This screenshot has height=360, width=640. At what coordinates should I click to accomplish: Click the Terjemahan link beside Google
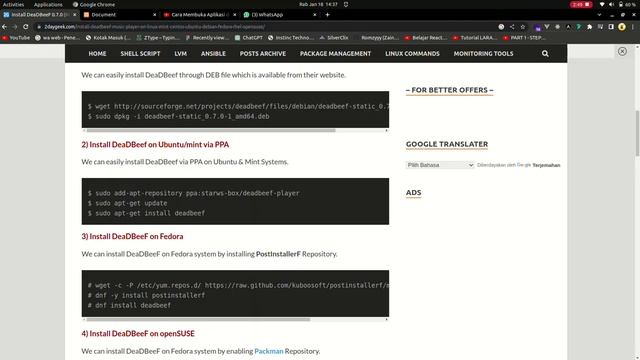coord(546,165)
